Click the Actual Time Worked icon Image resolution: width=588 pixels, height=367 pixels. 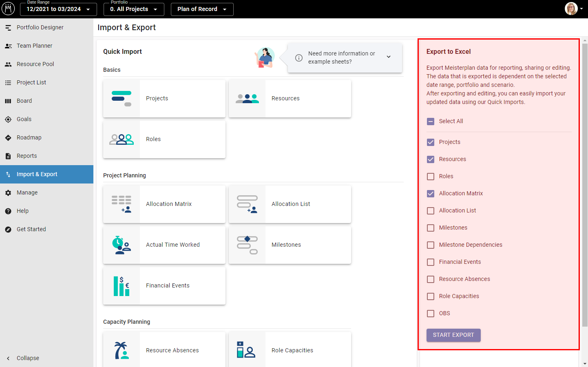point(122,245)
